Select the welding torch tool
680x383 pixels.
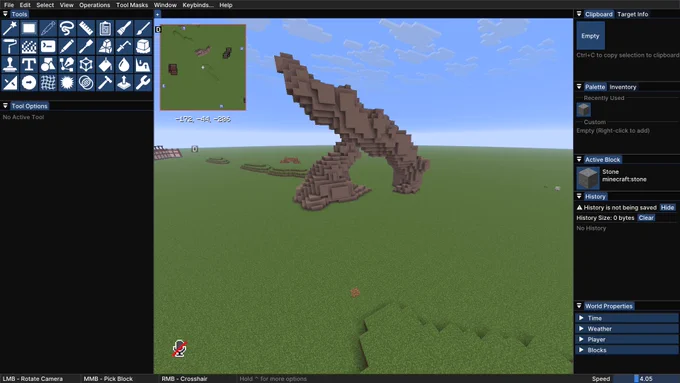click(x=124, y=46)
